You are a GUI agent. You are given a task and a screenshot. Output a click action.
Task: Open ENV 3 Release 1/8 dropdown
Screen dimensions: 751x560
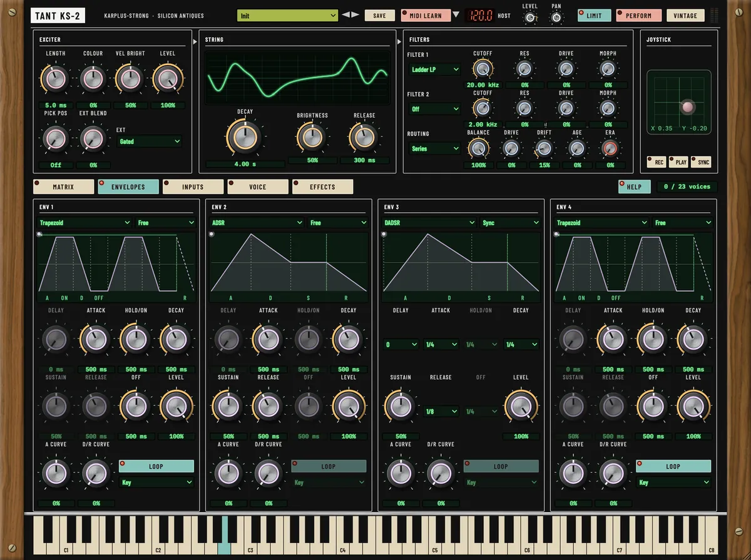click(x=441, y=412)
